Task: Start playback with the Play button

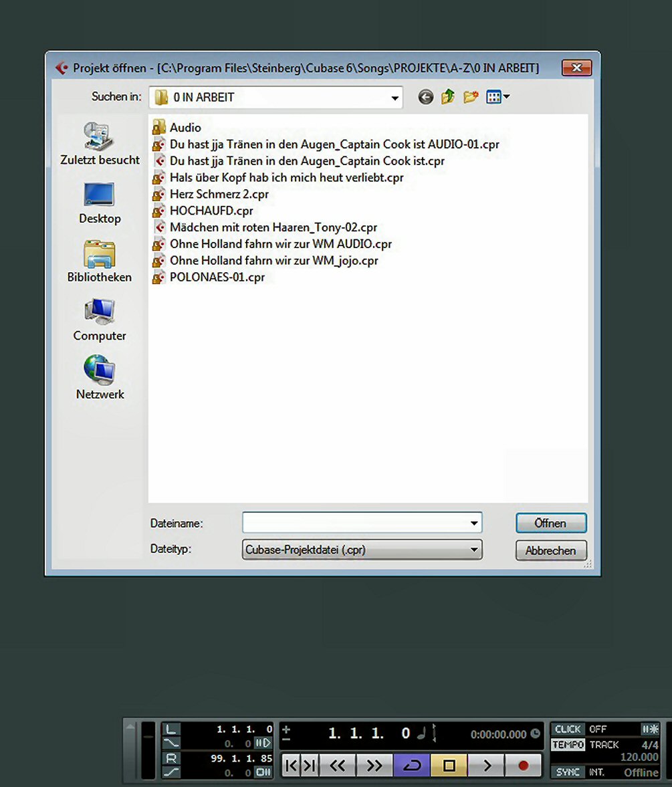Action: pos(486,766)
